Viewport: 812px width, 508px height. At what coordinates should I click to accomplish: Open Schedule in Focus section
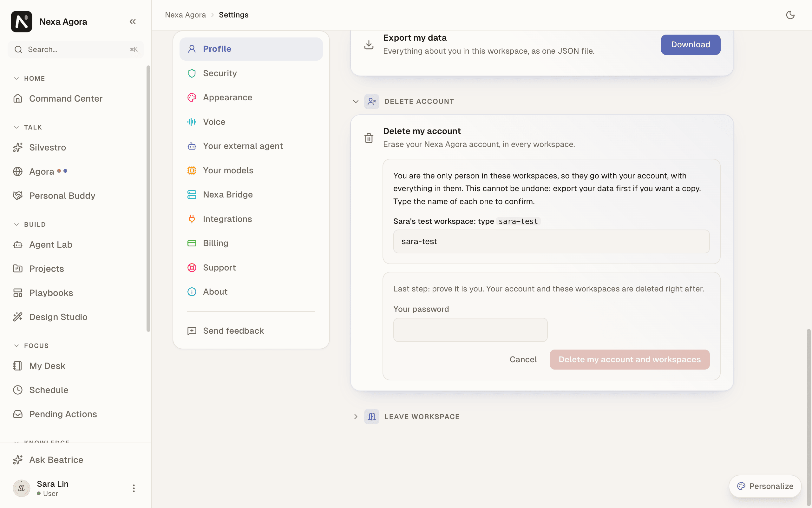click(x=75, y=390)
